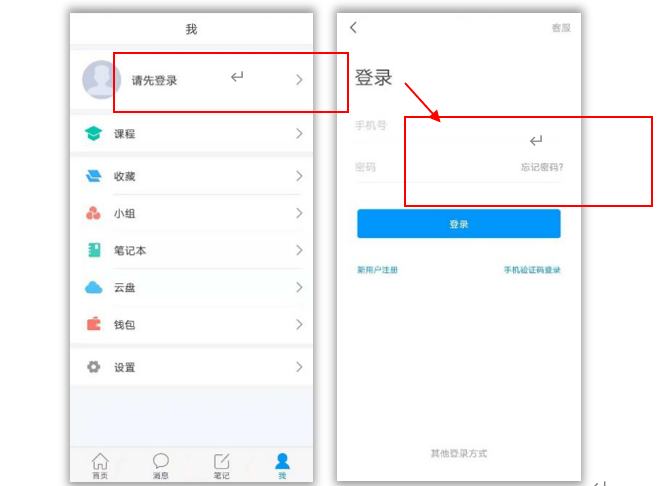Click the 忘记密码? link

pyautogui.click(x=542, y=167)
